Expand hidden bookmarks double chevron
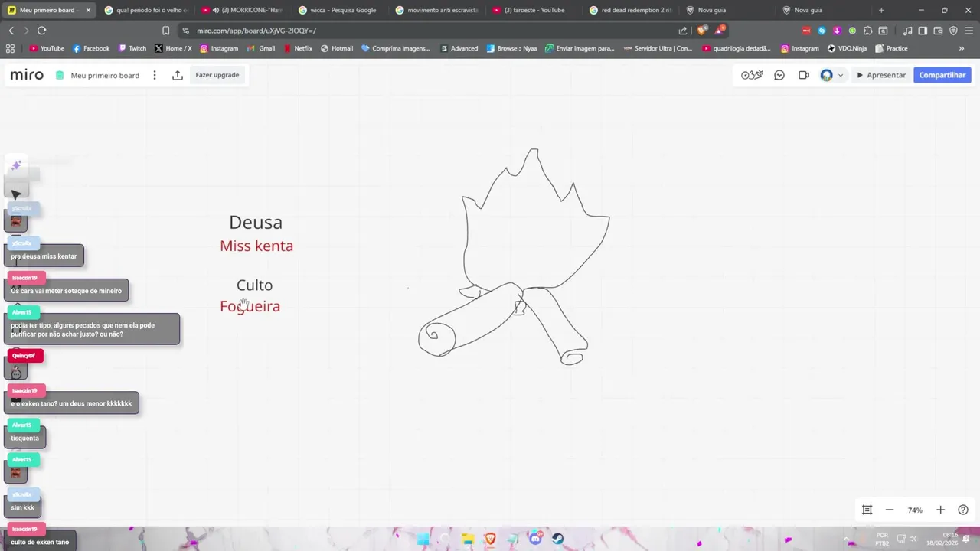Image resolution: width=980 pixels, height=551 pixels. click(x=962, y=48)
